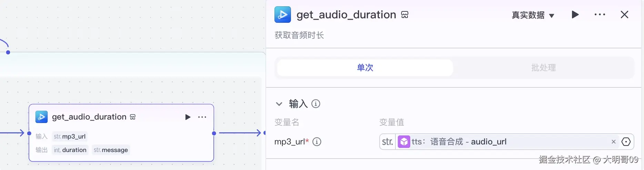Click the node's left input connection port

[x=29, y=133]
